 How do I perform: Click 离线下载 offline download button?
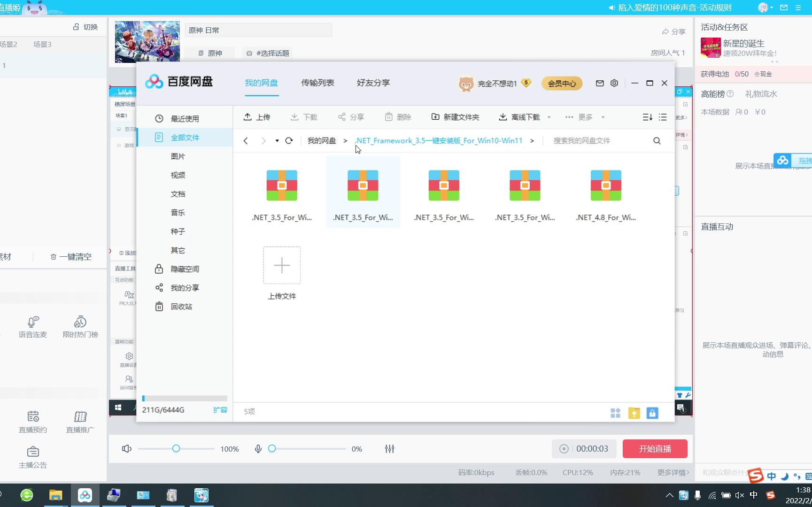tap(519, 117)
